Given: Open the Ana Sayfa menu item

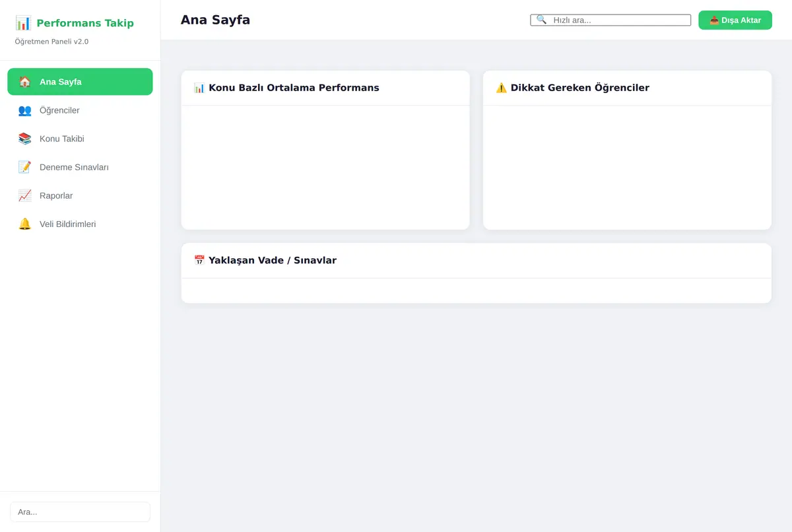Looking at the screenshot, I should point(80,82).
